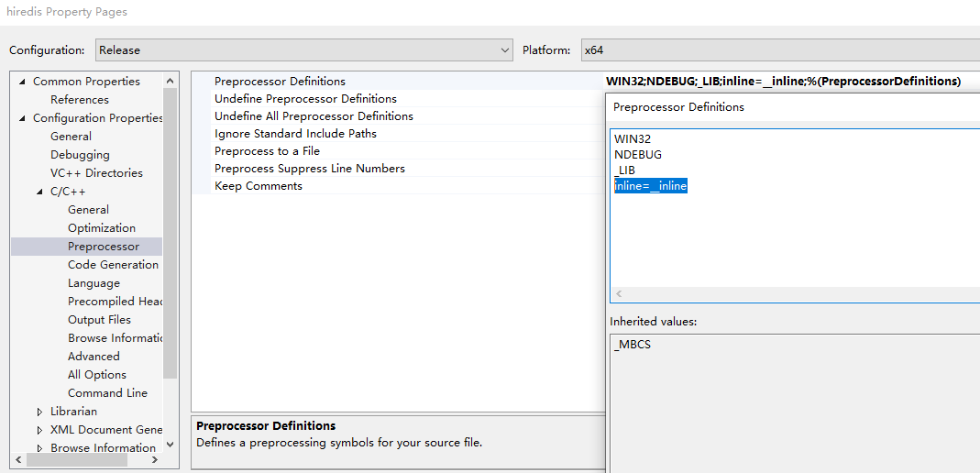Click Ignore Standard Include Paths row
The height and width of the screenshot is (473, 980).
click(398, 134)
